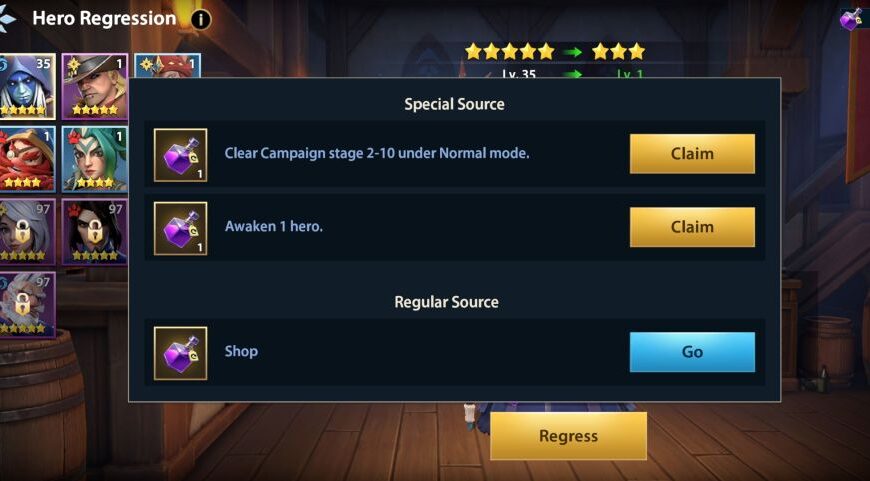Screen dimensions: 870x481
Task: Tap the Regress button
Action: point(568,436)
